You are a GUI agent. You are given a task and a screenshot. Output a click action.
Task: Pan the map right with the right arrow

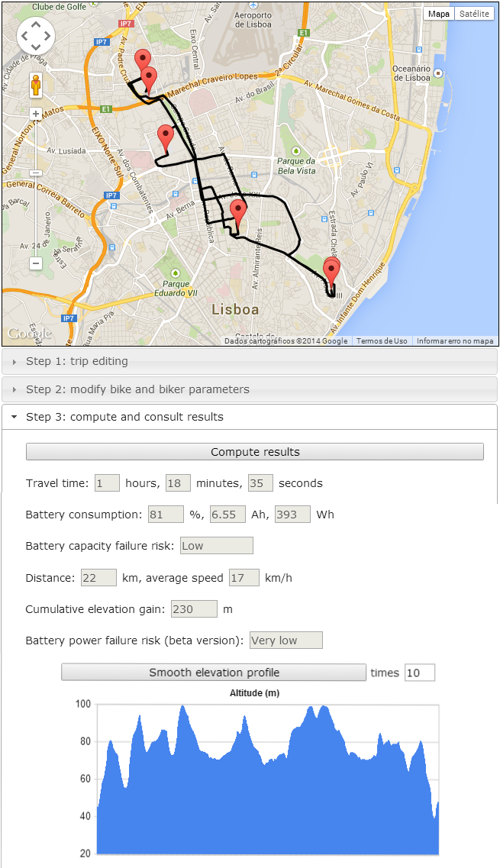pyautogui.click(x=47, y=36)
